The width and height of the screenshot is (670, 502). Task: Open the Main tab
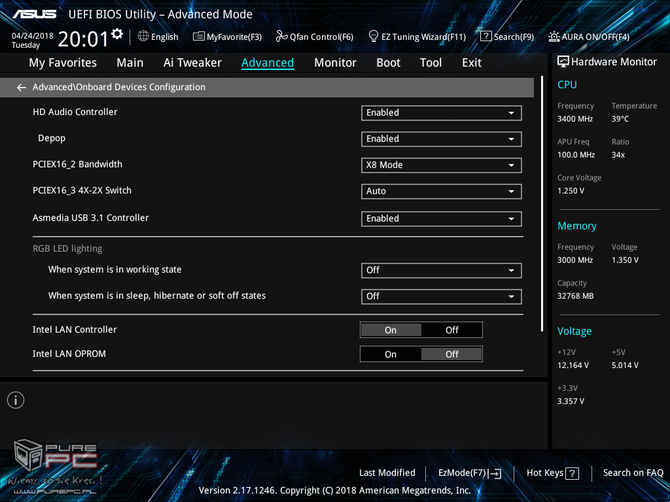(130, 63)
